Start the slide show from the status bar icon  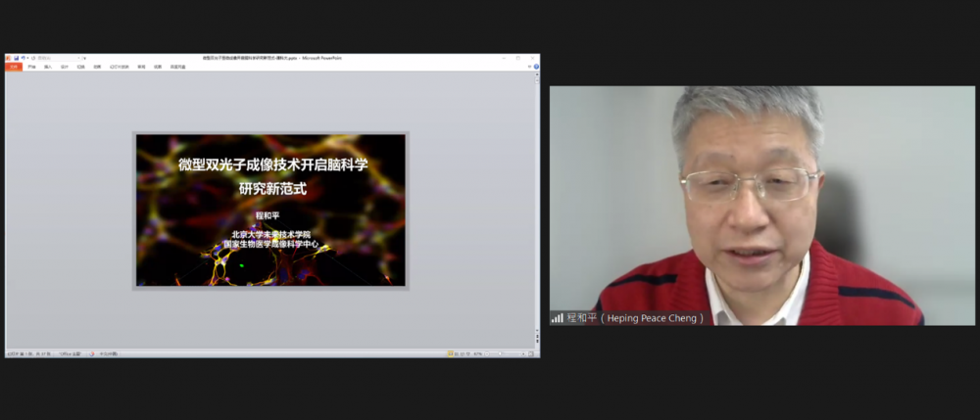466,353
